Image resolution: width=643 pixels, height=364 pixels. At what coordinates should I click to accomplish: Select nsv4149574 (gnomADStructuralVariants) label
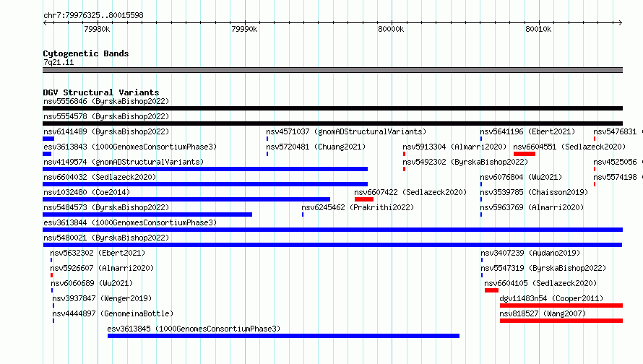(x=124, y=162)
